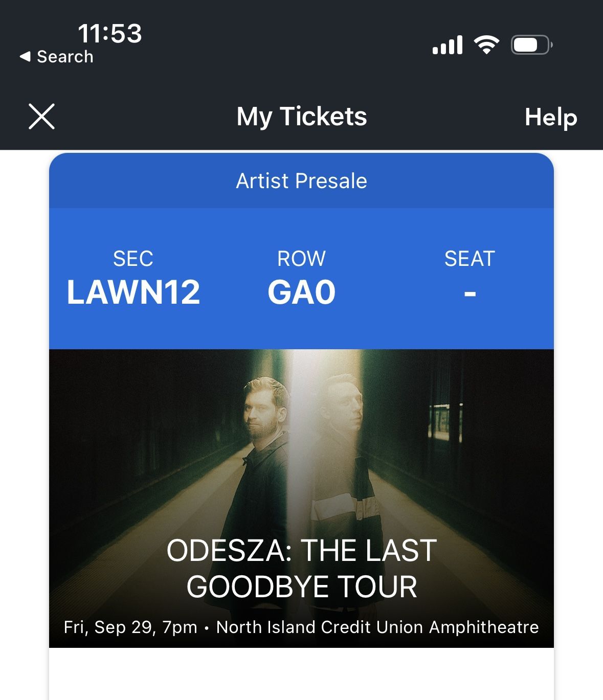Image resolution: width=603 pixels, height=700 pixels.
Task: Tap the Wi-Fi status icon
Action: pyautogui.click(x=486, y=45)
